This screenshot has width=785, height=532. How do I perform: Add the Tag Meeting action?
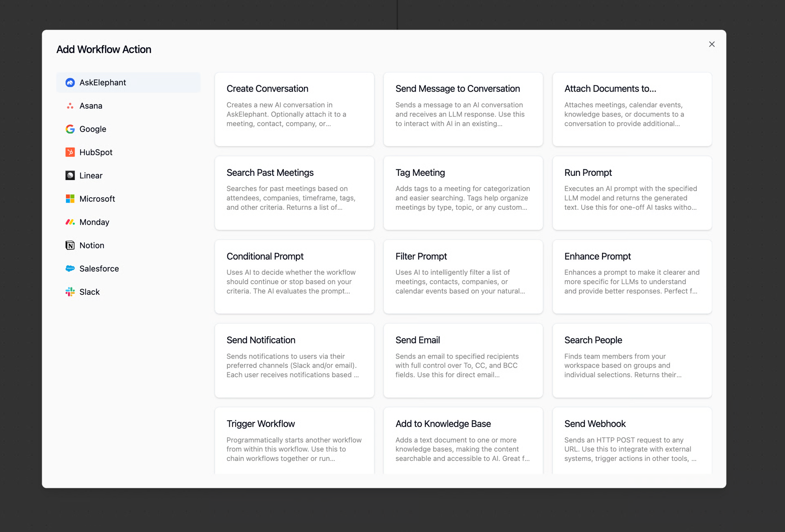[463, 193]
